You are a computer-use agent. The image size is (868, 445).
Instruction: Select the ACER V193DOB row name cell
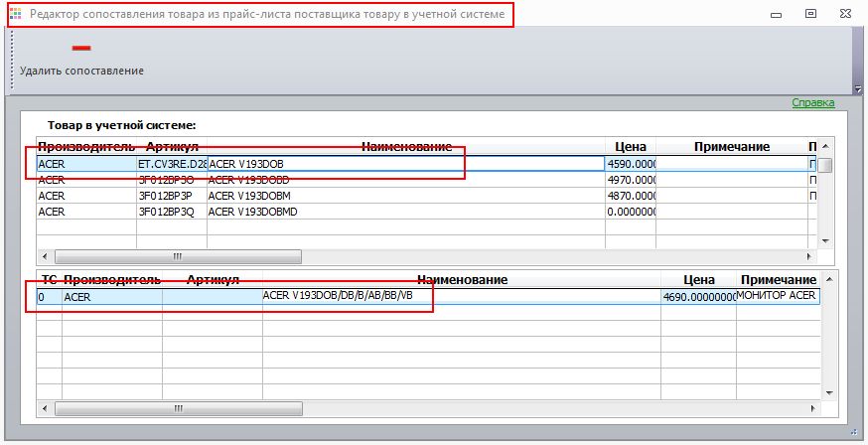tap(406, 164)
